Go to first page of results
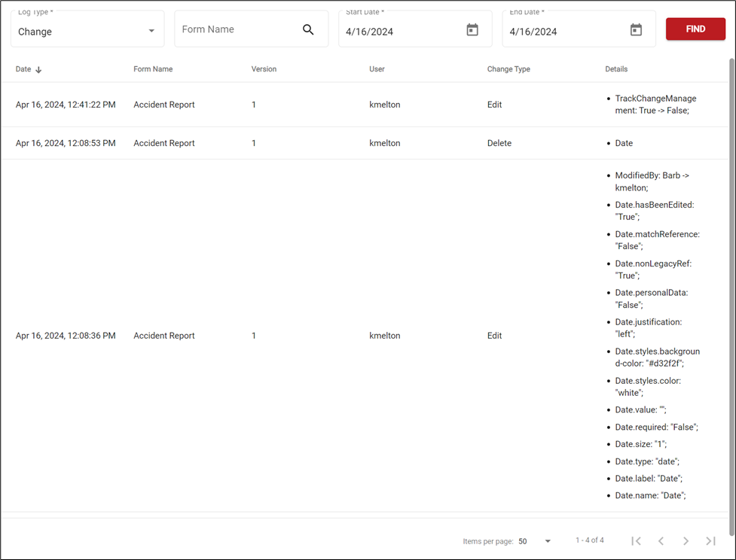736x560 pixels. pos(636,540)
